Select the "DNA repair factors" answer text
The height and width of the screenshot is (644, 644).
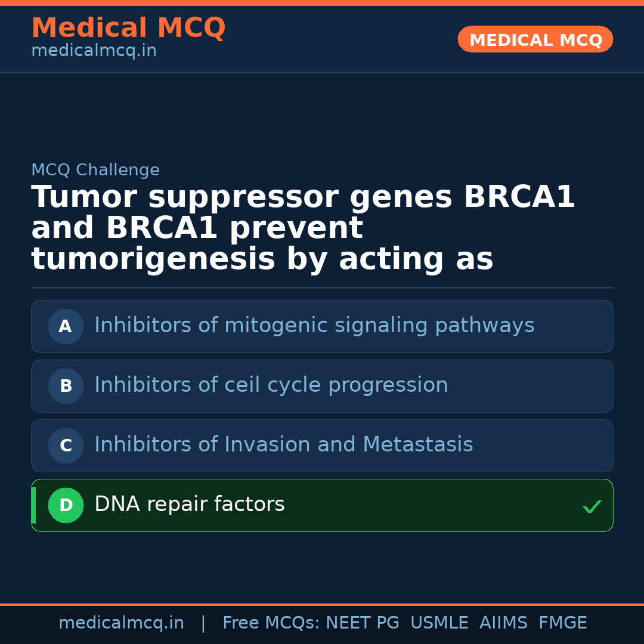[x=189, y=504]
